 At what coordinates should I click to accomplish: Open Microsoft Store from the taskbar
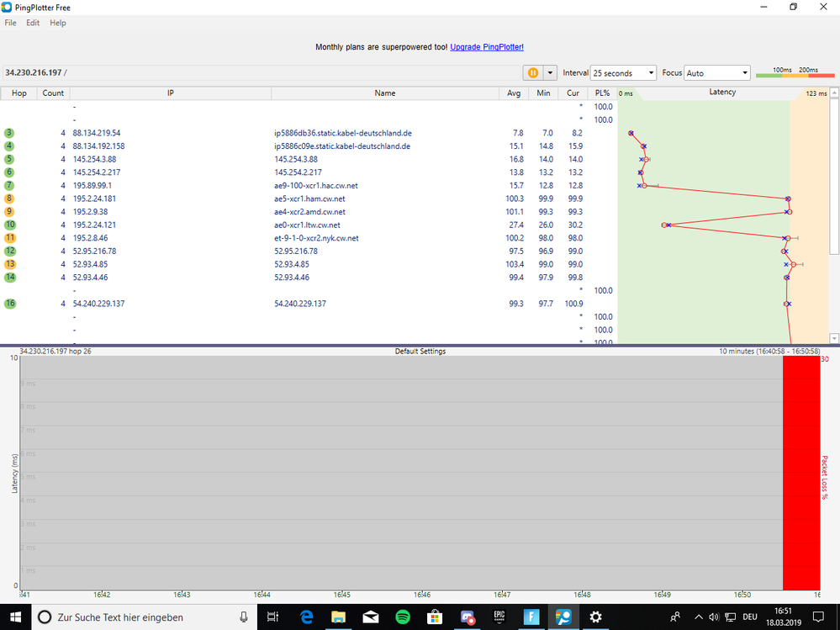(x=435, y=617)
